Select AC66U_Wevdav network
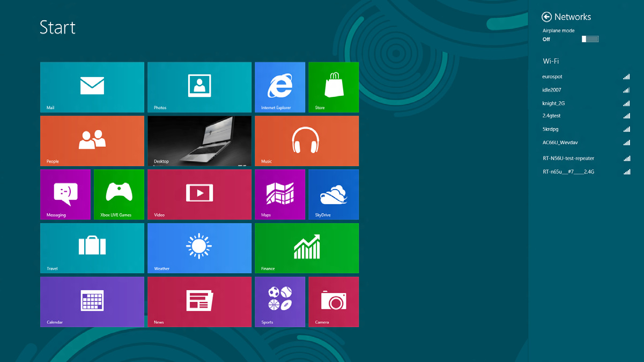Screen dimensions: 644x362 click(586, 142)
